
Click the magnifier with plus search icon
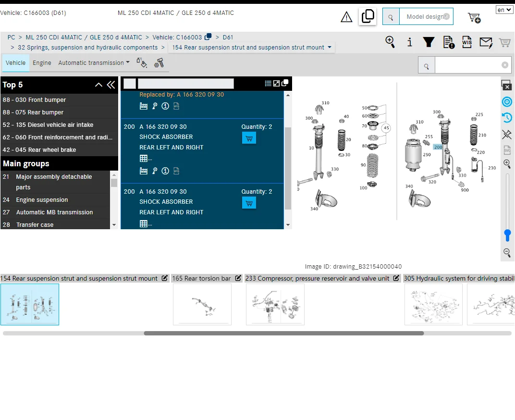click(x=390, y=42)
